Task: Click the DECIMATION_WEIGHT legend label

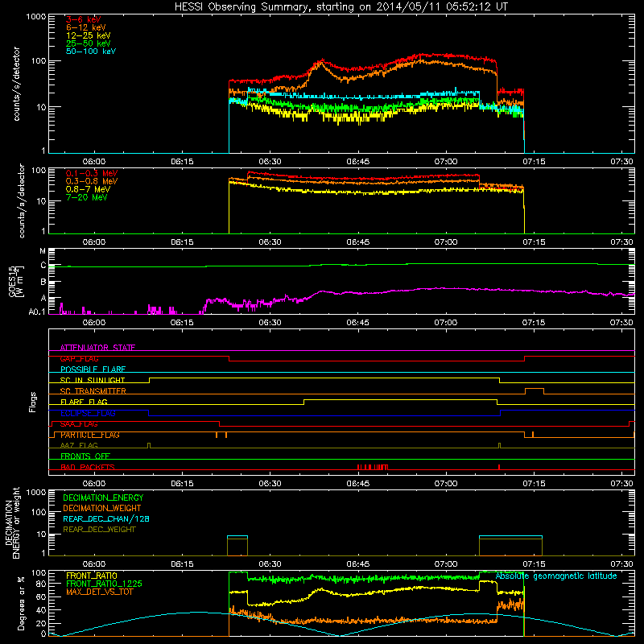Action: click(x=102, y=508)
